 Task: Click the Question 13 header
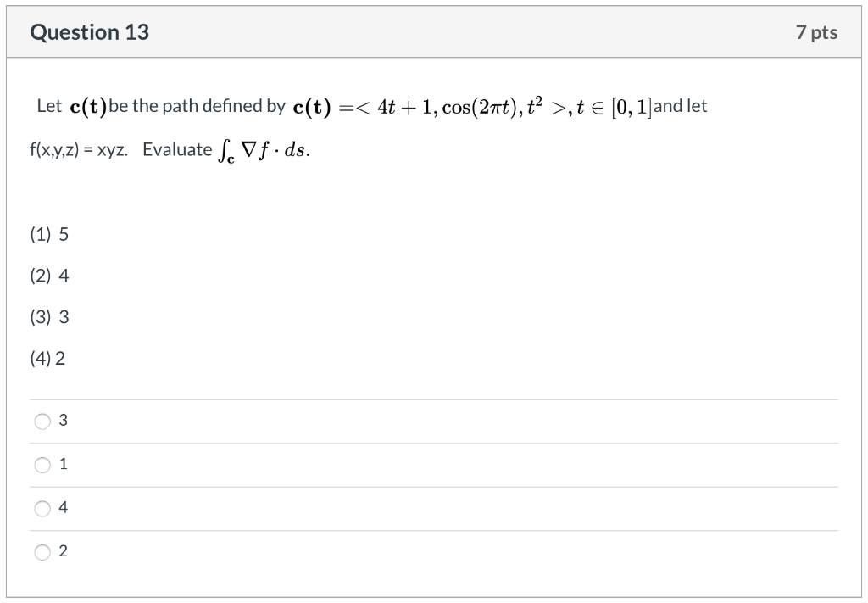pos(89,32)
